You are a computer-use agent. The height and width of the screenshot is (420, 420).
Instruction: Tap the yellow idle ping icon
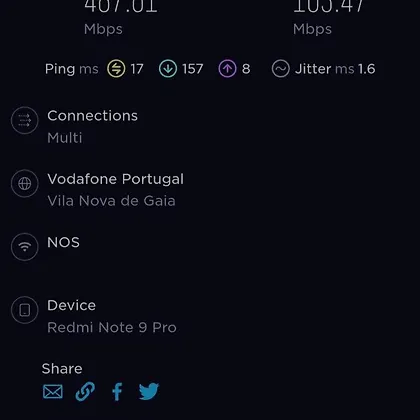(116, 69)
